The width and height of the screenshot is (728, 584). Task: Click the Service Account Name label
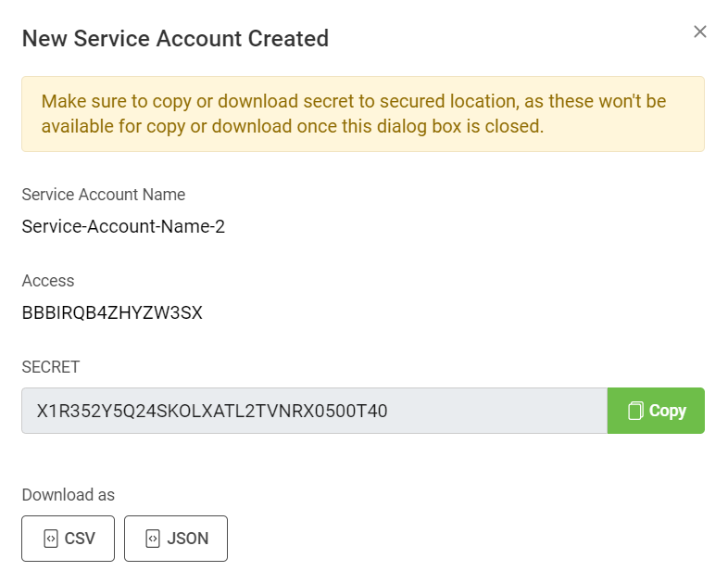click(104, 195)
